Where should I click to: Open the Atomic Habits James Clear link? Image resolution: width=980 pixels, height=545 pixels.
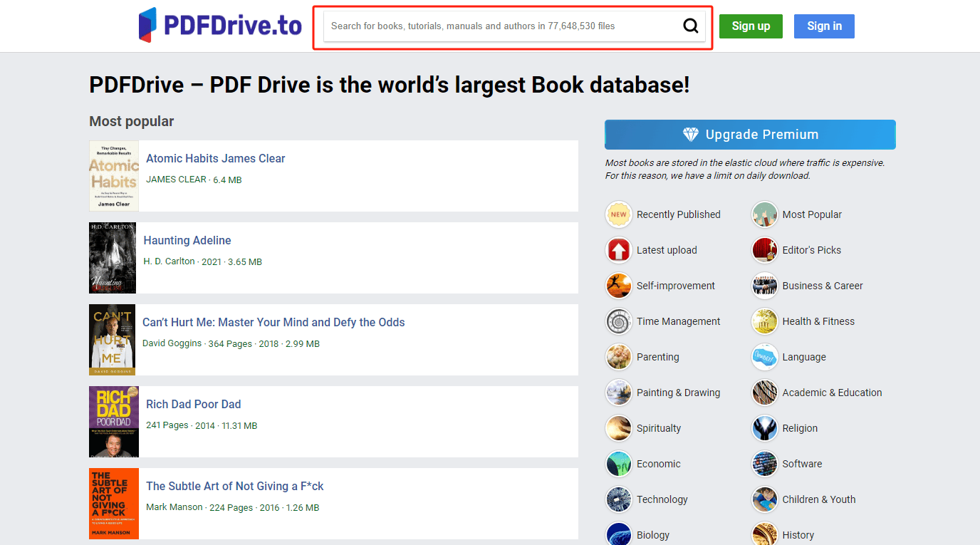point(215,158)
